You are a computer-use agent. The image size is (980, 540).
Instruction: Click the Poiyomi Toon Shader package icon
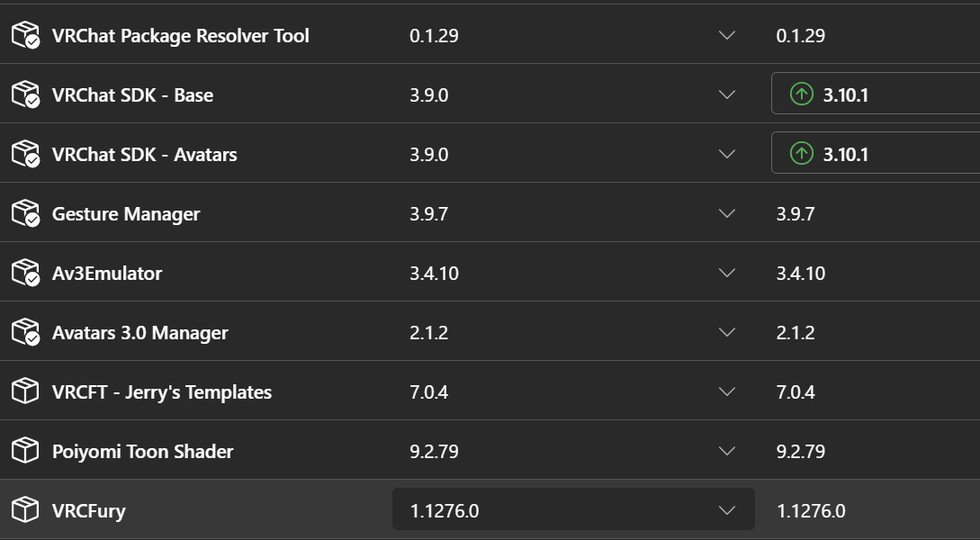[x=25, y=452]
